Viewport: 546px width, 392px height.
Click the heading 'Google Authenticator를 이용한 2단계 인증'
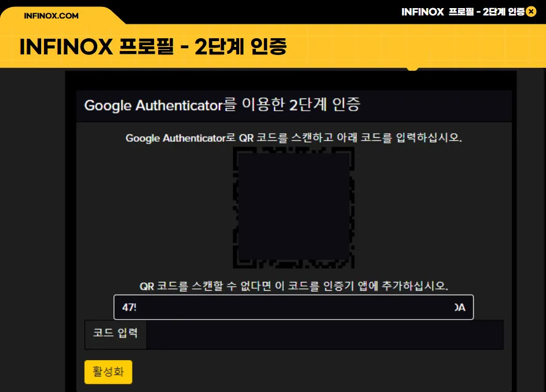click(x=222, y=105)
